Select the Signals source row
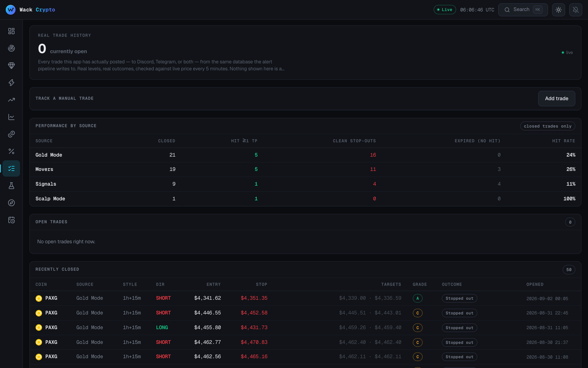Screen dimensions: 588x368 [x=305, y=184]
